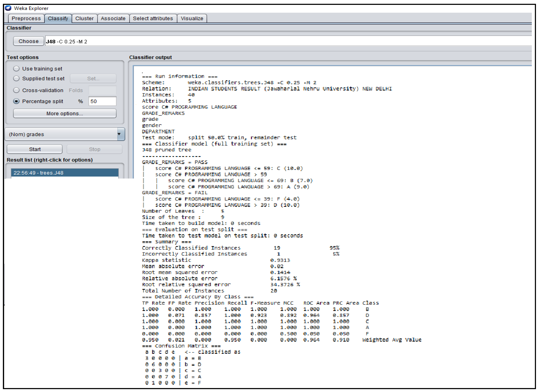Click the Weka Explorer bird icon
539x392 pixels.
pos(8,8)
